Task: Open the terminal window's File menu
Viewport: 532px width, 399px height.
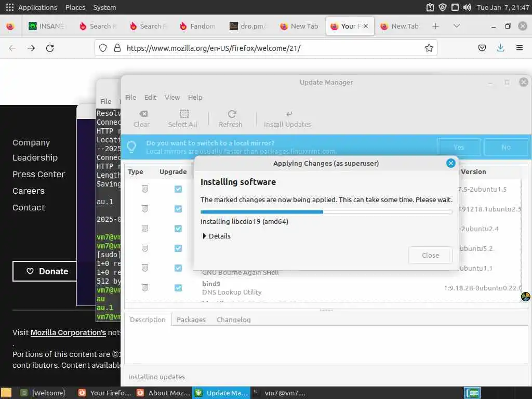Action: coord(105,101)
